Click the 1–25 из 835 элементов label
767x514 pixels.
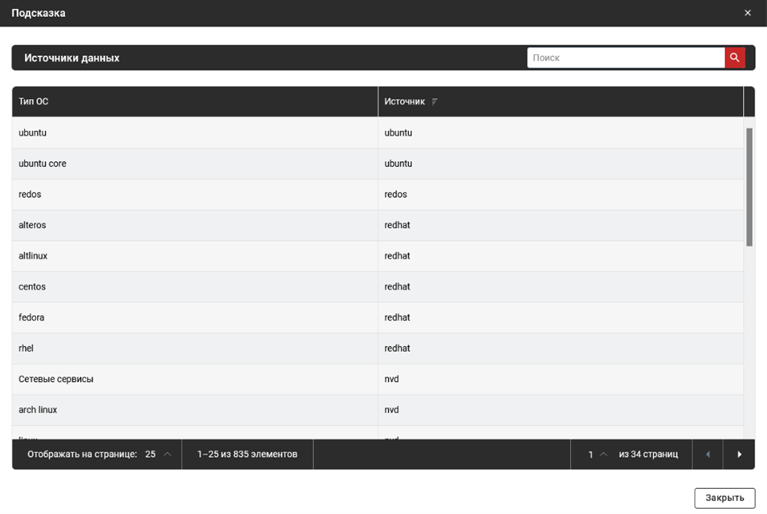click(247, 454)
